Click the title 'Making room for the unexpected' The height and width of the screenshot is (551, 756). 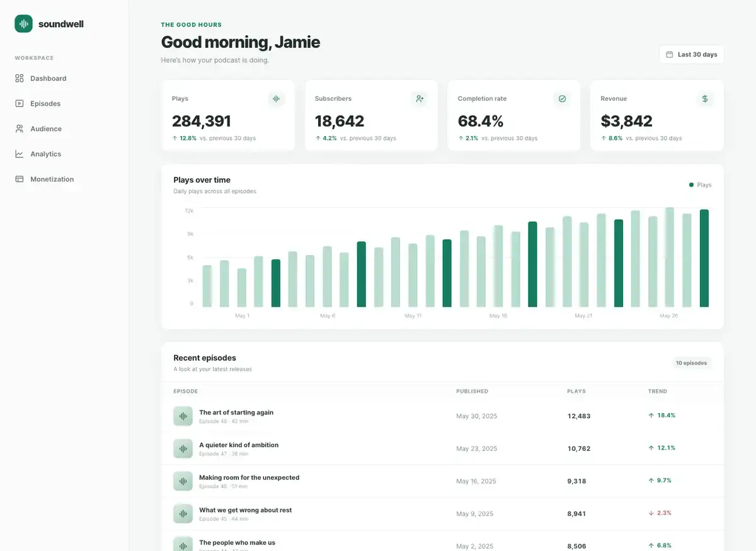pyautogui.click(x=249, y=478)
